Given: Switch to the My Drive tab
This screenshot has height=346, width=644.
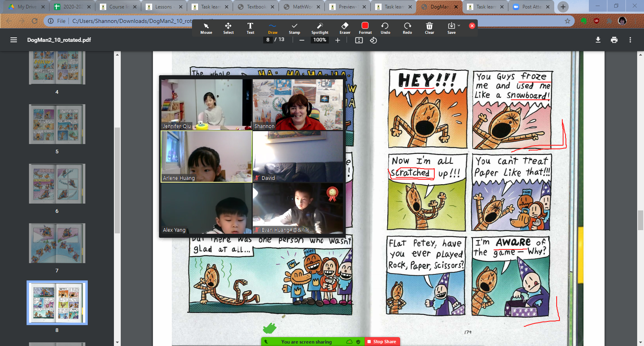Looking at the screenshot, I should point(27,7).
